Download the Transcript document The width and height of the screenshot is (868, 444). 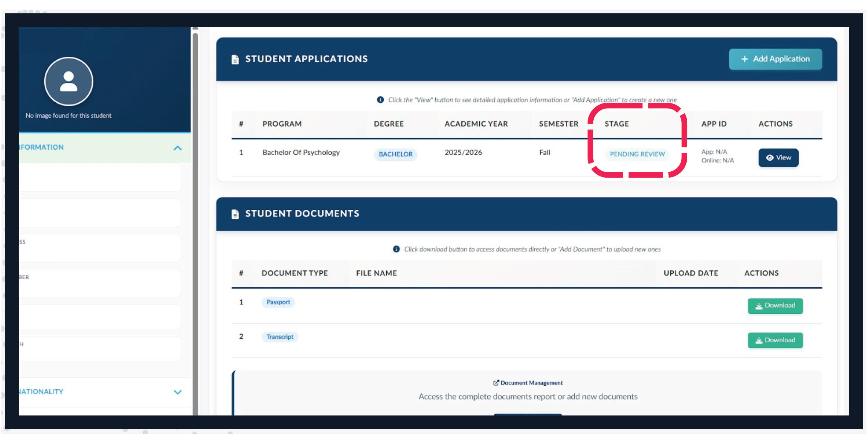[x=775, y=341]
